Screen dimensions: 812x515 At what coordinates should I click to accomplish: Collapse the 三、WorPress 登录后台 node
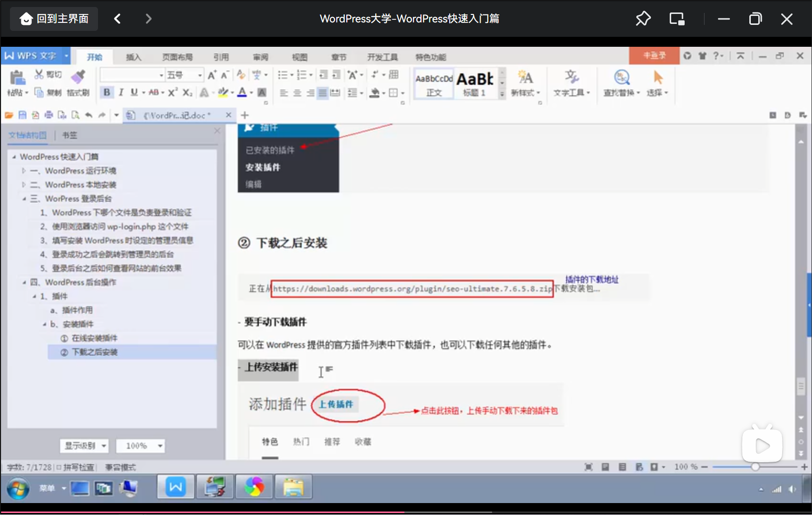tap(24, 199)
